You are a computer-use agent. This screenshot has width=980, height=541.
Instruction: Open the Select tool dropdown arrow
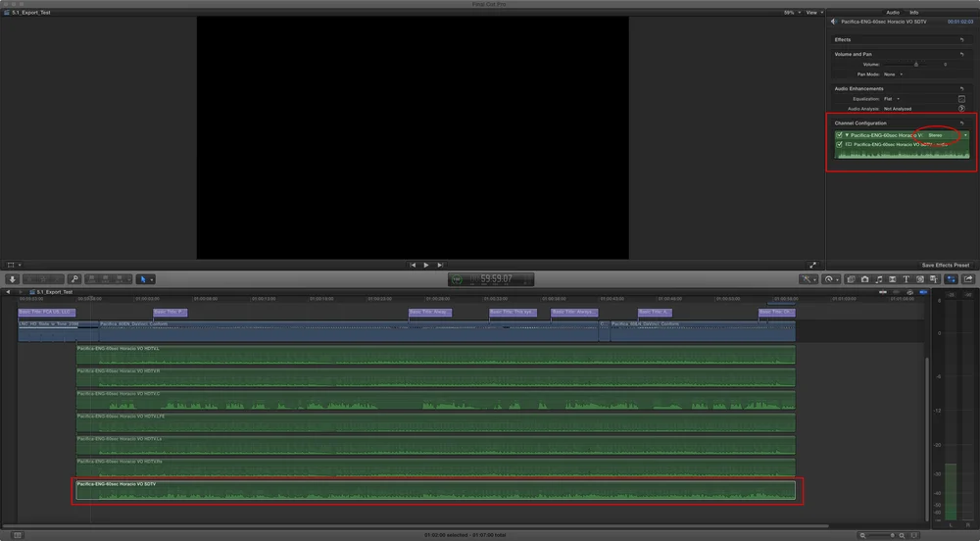tap(152, 280)
